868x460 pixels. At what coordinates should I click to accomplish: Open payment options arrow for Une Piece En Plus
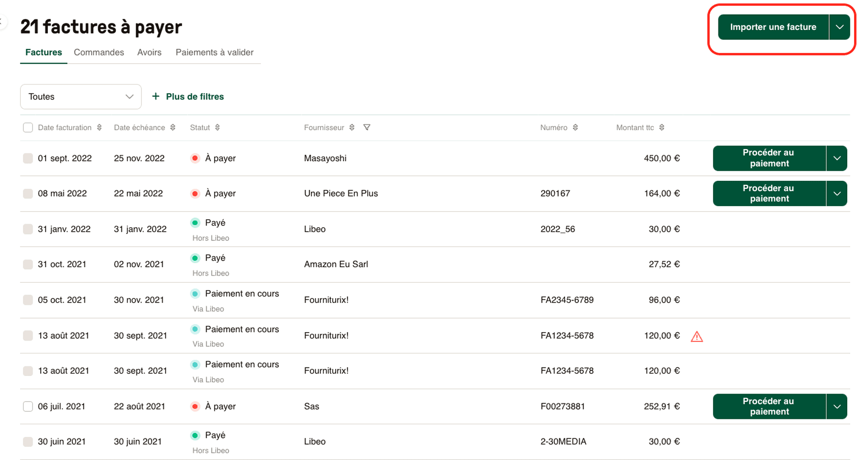[837, 193]
